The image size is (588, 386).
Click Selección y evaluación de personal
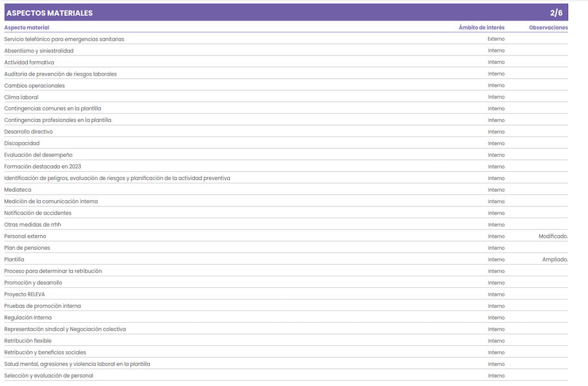point(49,376)
